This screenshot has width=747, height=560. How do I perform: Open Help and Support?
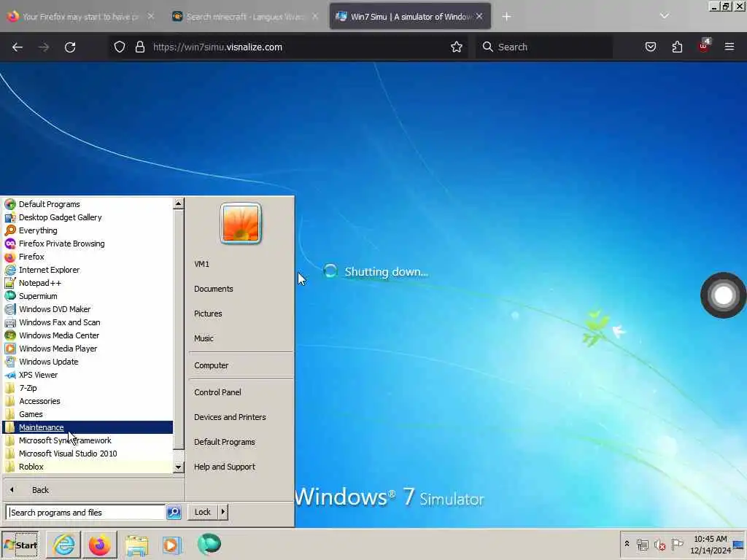(x=225, y=467)
